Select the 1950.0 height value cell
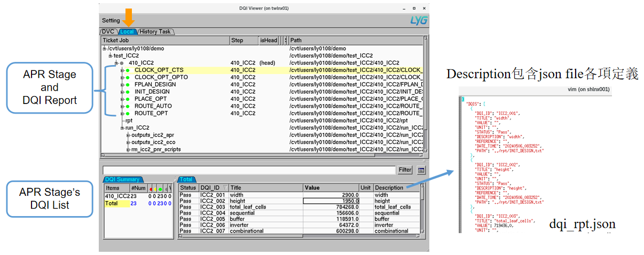Viewport: 644px width, 255px height. pos(331,201)
